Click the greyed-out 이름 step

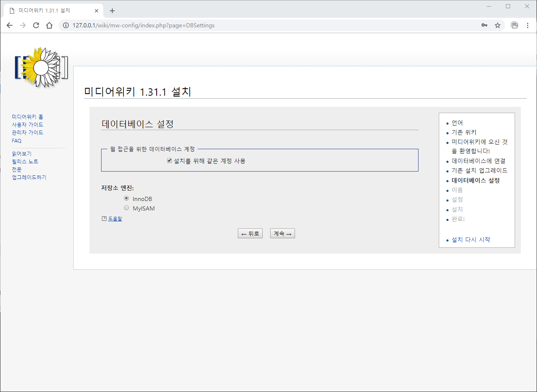tap(457, 190)
